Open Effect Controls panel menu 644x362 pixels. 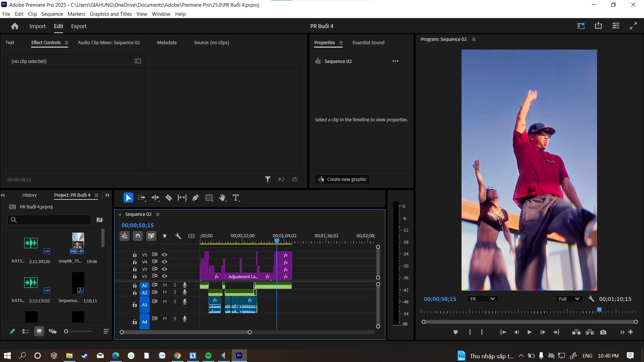click(66, 43)
